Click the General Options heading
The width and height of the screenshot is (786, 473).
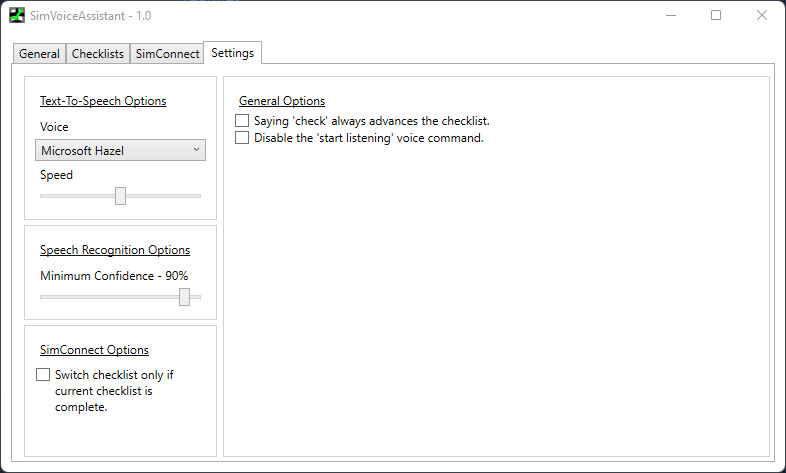pyautogui.click(x=282, y=101)
